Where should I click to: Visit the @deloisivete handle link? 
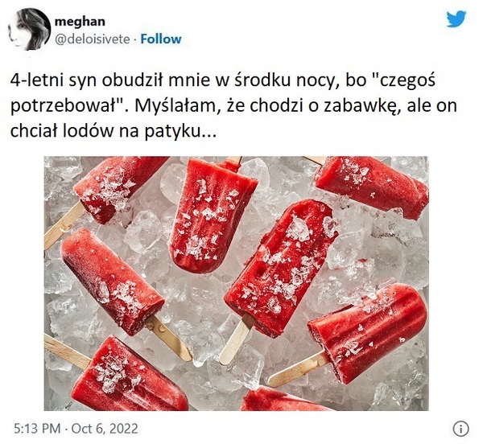click(92, 39)
